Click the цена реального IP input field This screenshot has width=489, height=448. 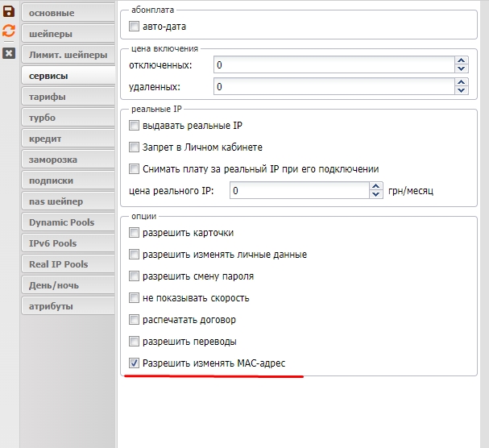coord(299,191)
